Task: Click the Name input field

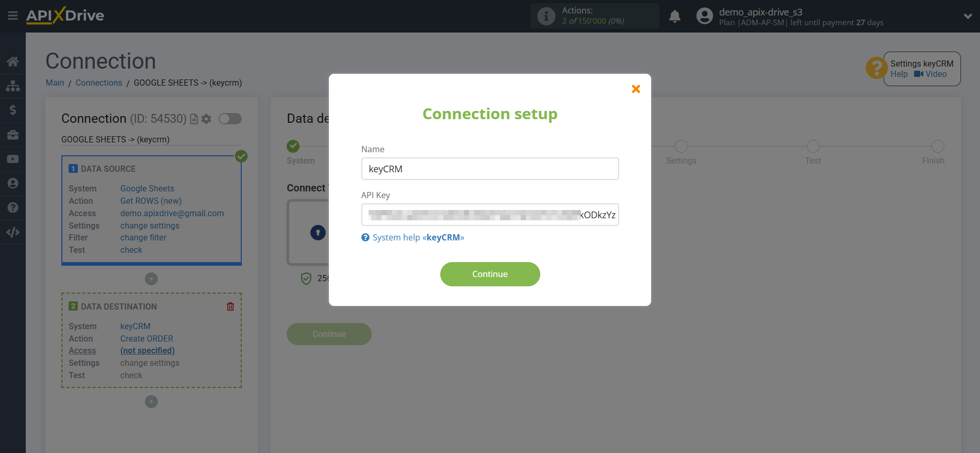Action: [x=490, y=169]
